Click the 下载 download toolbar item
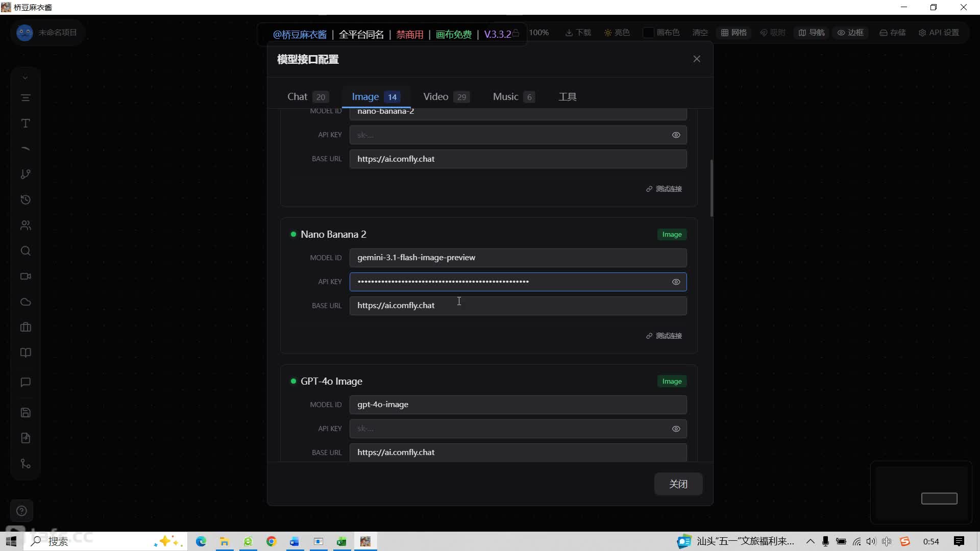 click(578, 33)
